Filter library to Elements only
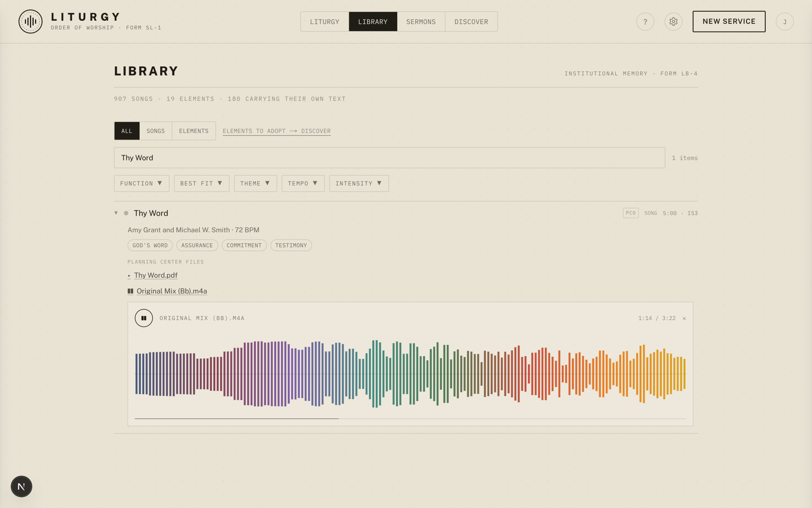 194,131
